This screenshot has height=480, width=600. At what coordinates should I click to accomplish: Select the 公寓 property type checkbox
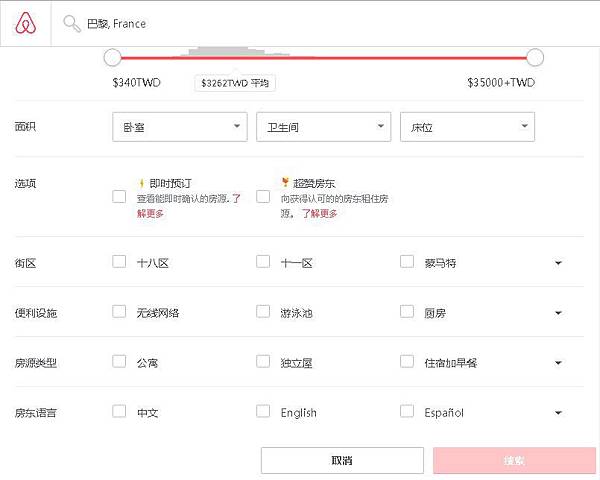pyautogui.click(x=120, y=362)
